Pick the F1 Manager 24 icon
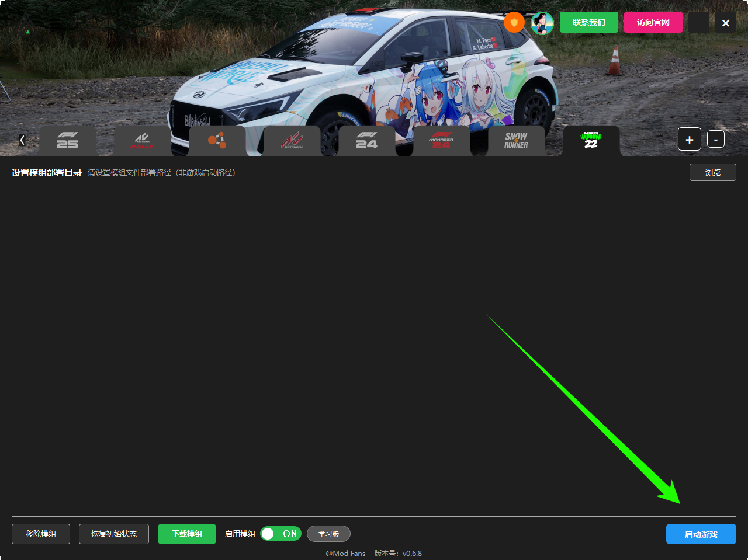The image size is (748, 560). (x=442, y=141)
